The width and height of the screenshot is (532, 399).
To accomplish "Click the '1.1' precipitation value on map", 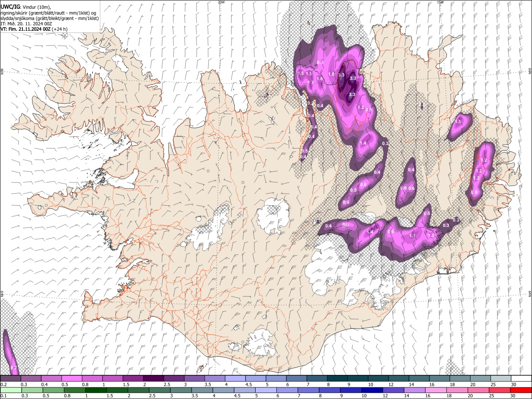I will (x=413, y=236).
